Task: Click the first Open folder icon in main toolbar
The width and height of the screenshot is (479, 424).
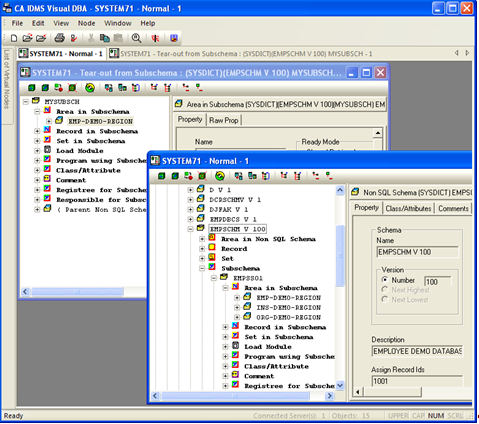Action: (x=28, y=38)
